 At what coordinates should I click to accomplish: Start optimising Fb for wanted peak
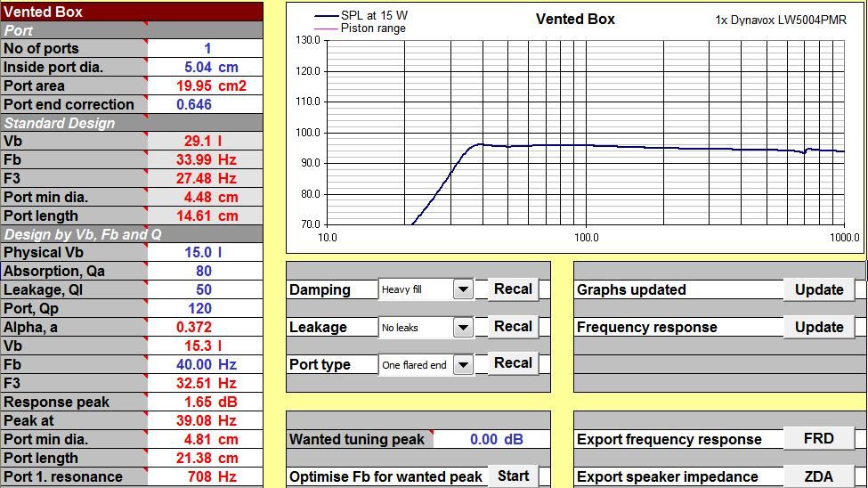513,476
